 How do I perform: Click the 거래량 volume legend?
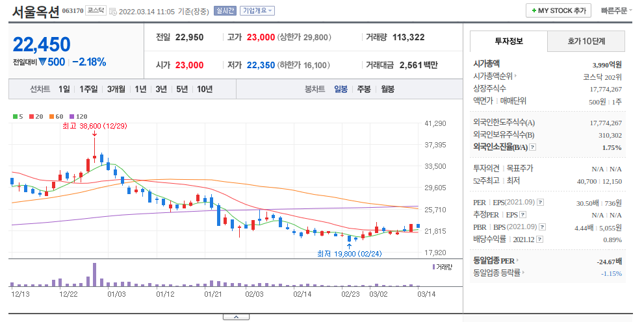pos(442,267)
